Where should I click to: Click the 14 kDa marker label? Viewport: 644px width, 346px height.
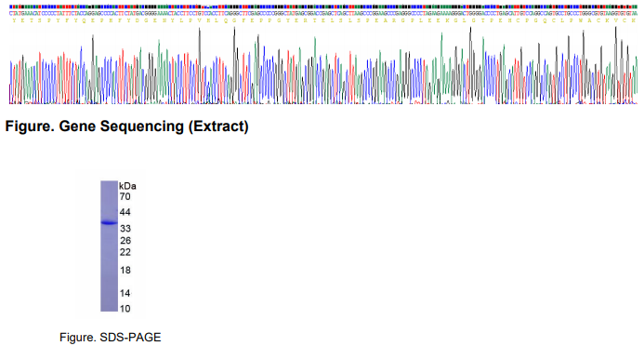click(x=125, y=293)
